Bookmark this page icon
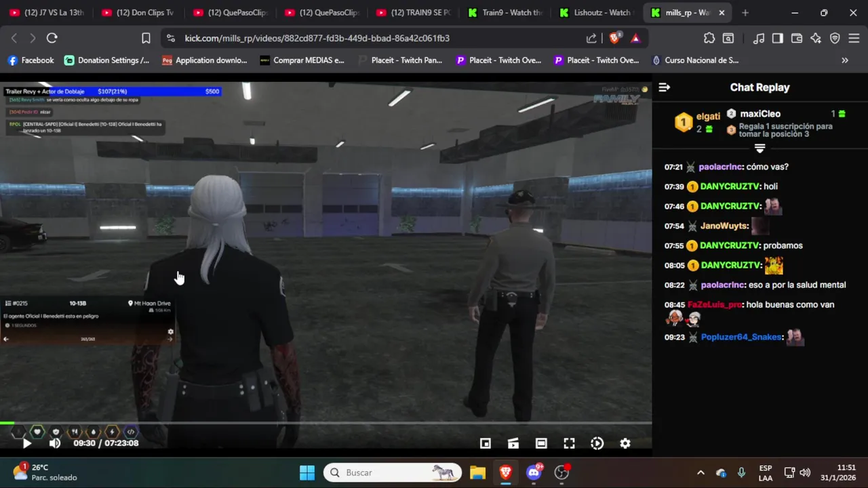This screenshot has height=488, width=868. point(146,38)
